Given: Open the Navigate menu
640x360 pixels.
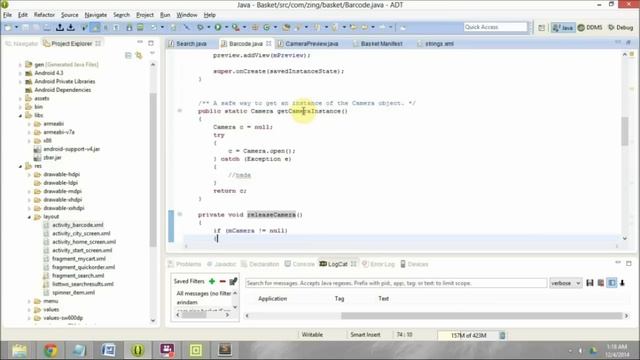Looking at the screenshot, I should 96,15.
